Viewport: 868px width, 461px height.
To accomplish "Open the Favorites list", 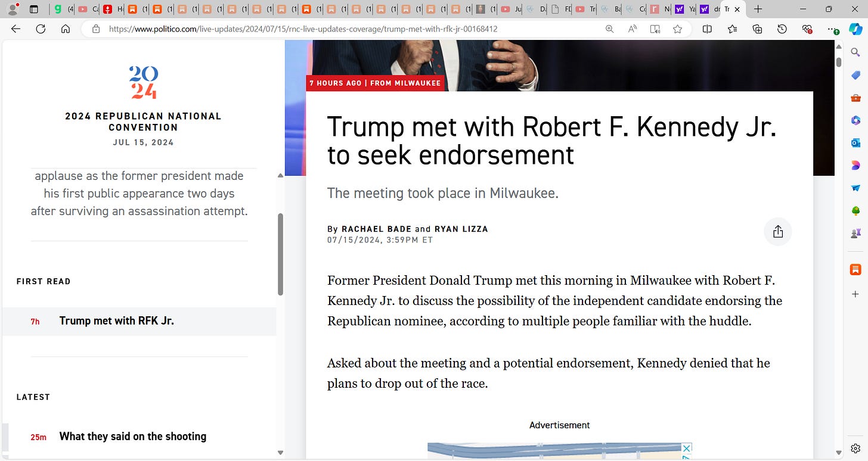I will (733, 29).
